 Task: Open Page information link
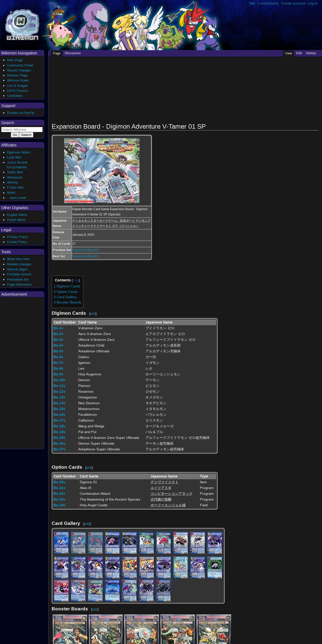19,285
